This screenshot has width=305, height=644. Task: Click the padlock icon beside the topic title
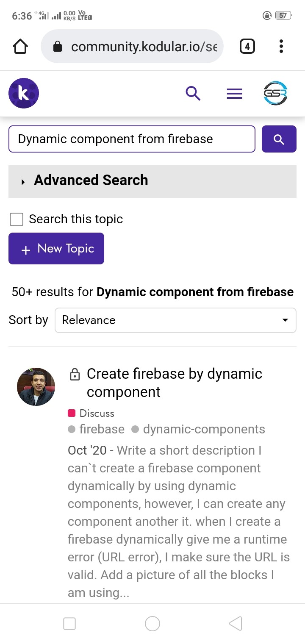pyautogui.click(x=75, y=375)
